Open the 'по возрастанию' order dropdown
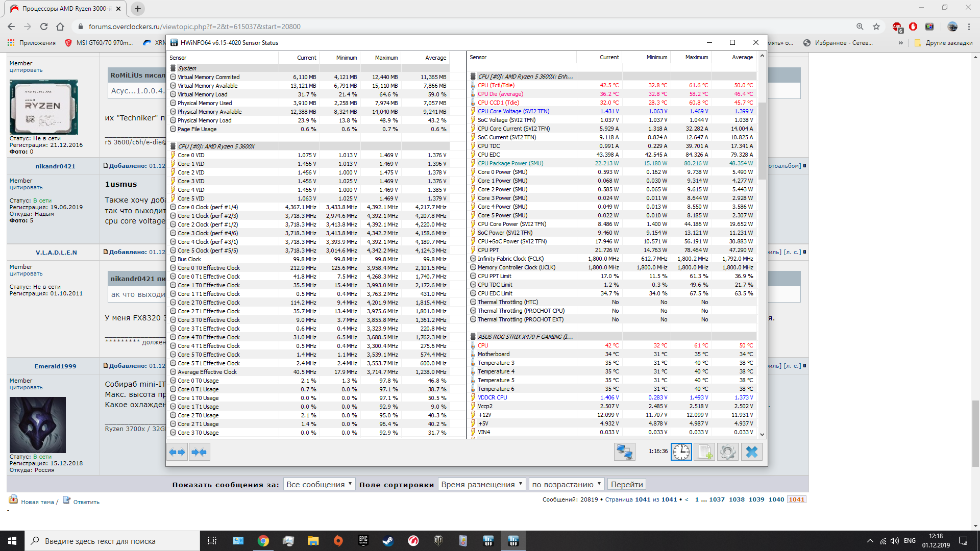Viewport: 980px width, 551px height. (x=566, y=484)
